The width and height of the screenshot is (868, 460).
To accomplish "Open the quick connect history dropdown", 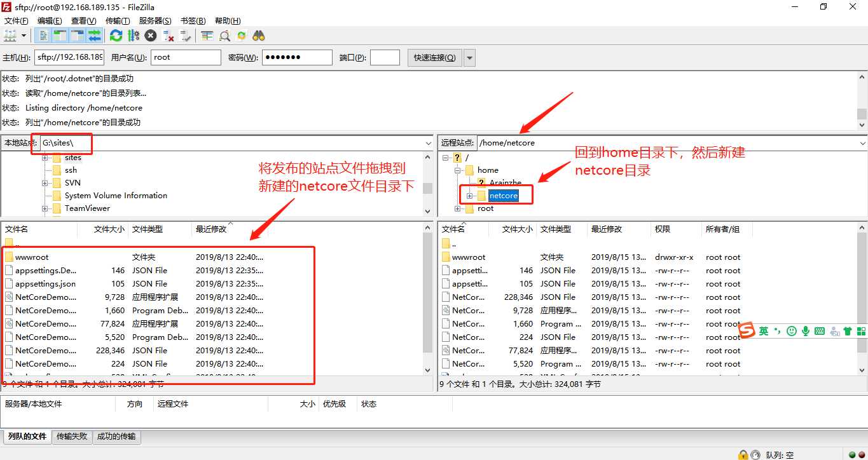I will coord(469,58).
